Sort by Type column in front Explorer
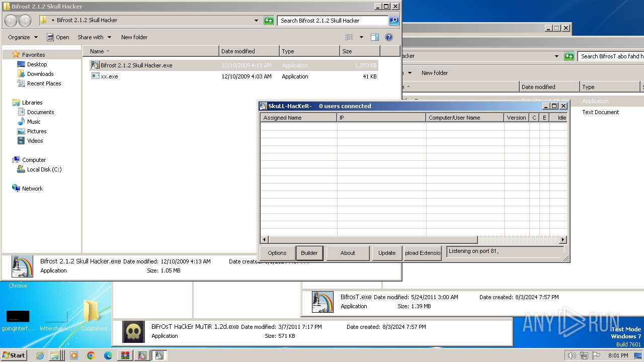The width and height of the screenshot is (644, 362). click(x=309, y=51)
